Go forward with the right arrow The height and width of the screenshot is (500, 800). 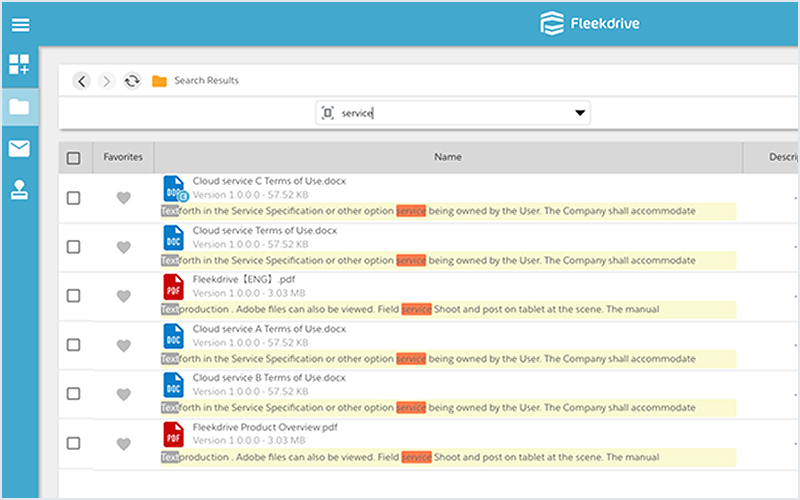(x=107, y=81)
